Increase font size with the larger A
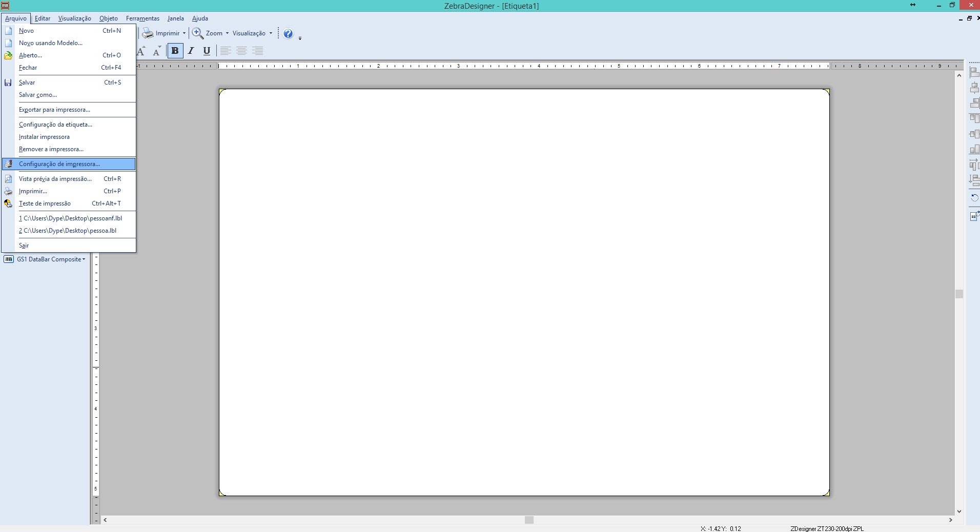This screenshot has height=532, width=980. coord(141,51)
